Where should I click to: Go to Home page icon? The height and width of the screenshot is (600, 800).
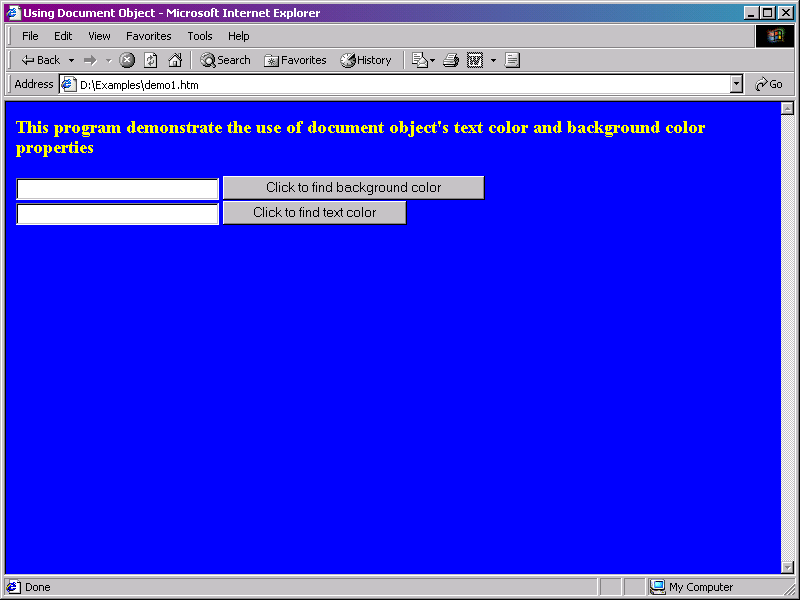click(x=175, y=60)
